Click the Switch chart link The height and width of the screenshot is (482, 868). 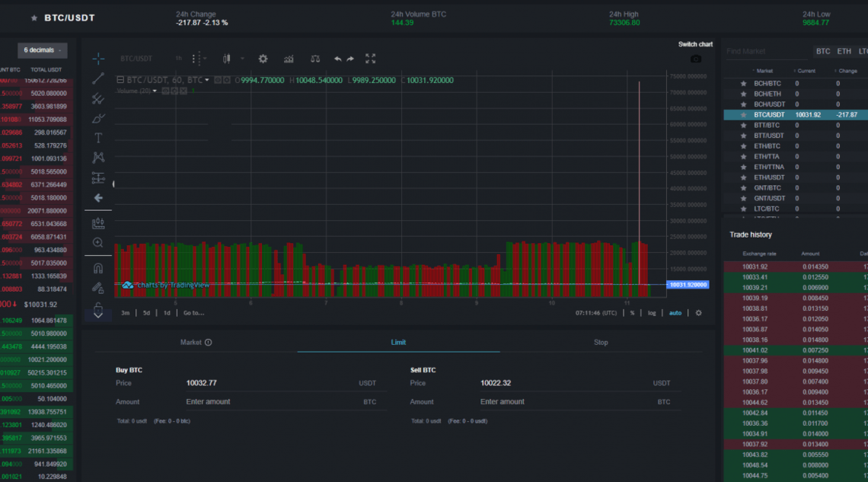pos(695,44)
